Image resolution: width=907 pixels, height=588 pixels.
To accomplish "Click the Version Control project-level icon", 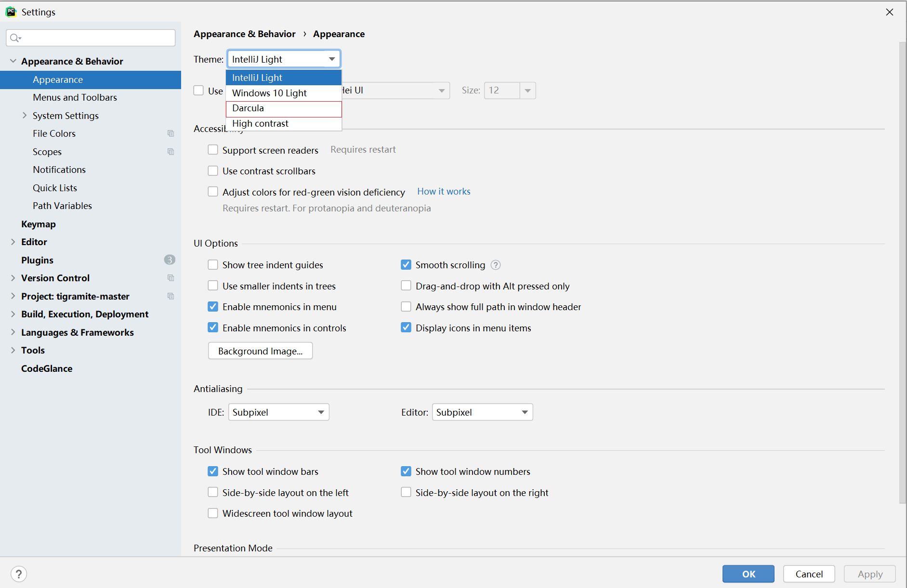I will (x=171, y=278).
